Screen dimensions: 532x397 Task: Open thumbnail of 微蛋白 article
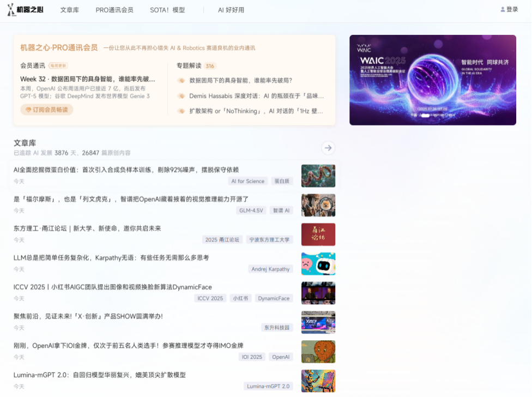point(318,176)
